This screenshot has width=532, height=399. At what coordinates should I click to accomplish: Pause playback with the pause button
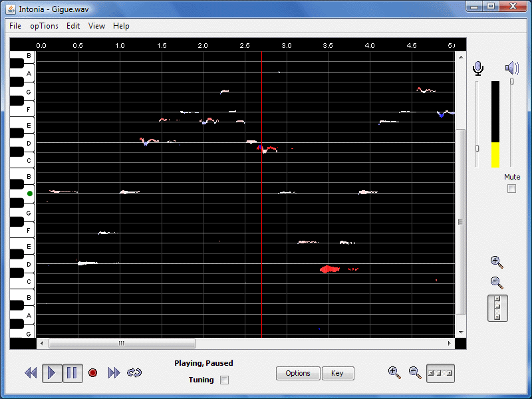point(73,373)
